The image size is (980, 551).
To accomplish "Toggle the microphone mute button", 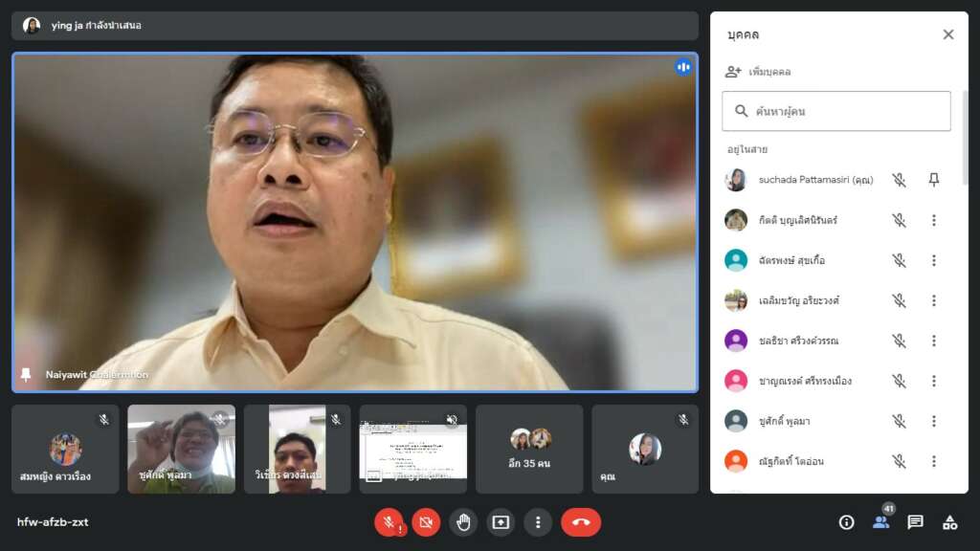I will tap(389, 522).
